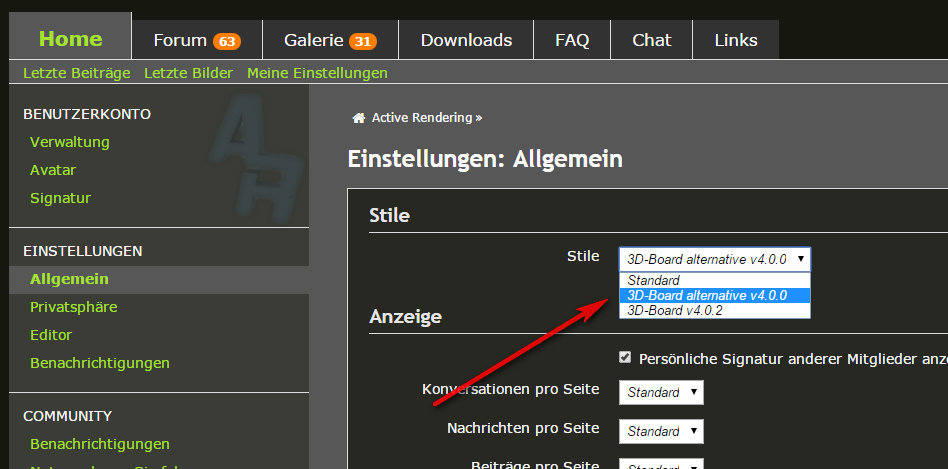Screen dimensions: 948x469
Task: Click the home icon in breadcrumb
Action: coord(359,118)
